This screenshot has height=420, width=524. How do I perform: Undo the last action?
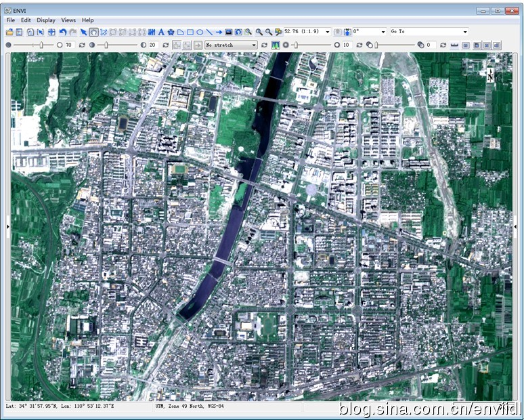63,32
